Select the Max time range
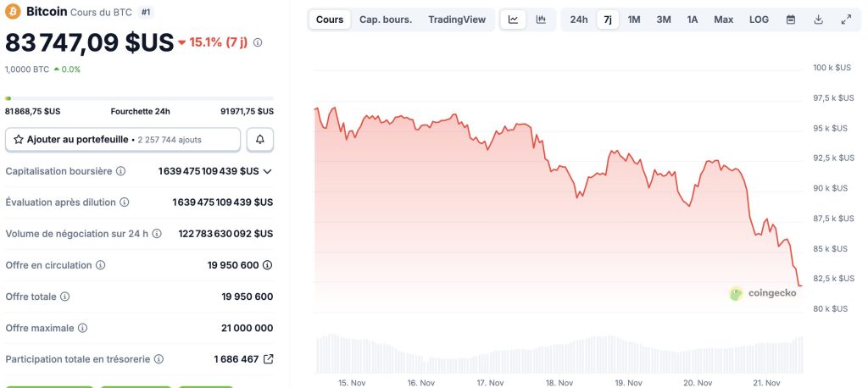 pos(723,19)
